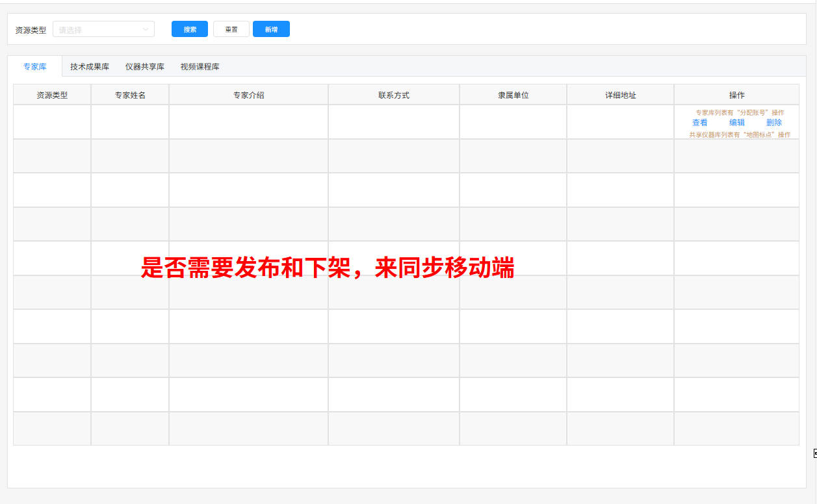Viewport: 817px width, 504px height.
Task: Click the 操作 column header
Action: click(x=737, y=95)
